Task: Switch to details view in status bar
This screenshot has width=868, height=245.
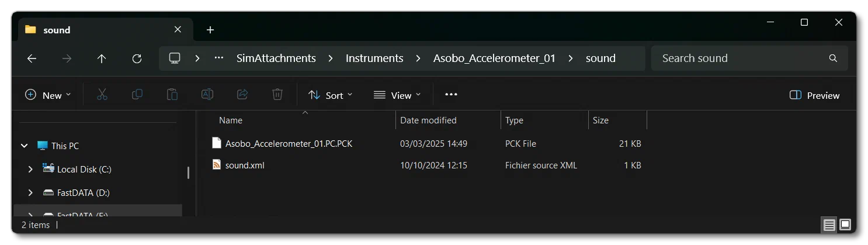Action: [x=828, y=225]
